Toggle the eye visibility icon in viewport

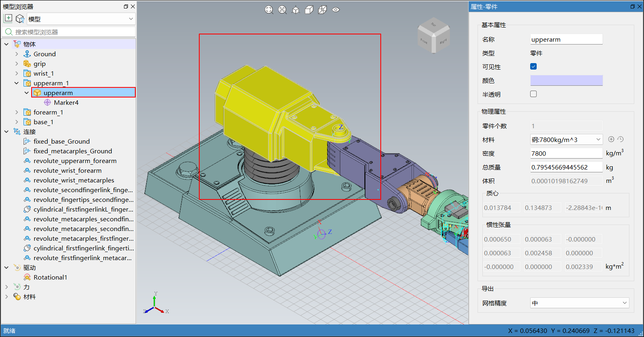(x=336, y=10)
